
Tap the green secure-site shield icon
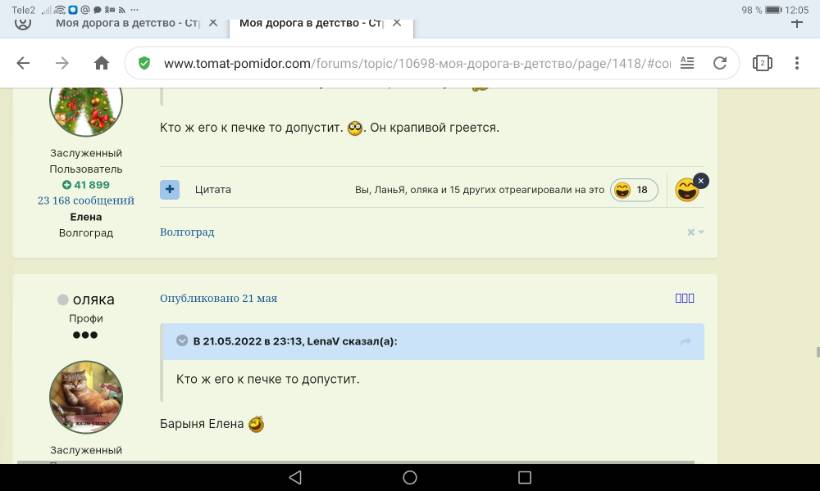(x=145, y=63)
